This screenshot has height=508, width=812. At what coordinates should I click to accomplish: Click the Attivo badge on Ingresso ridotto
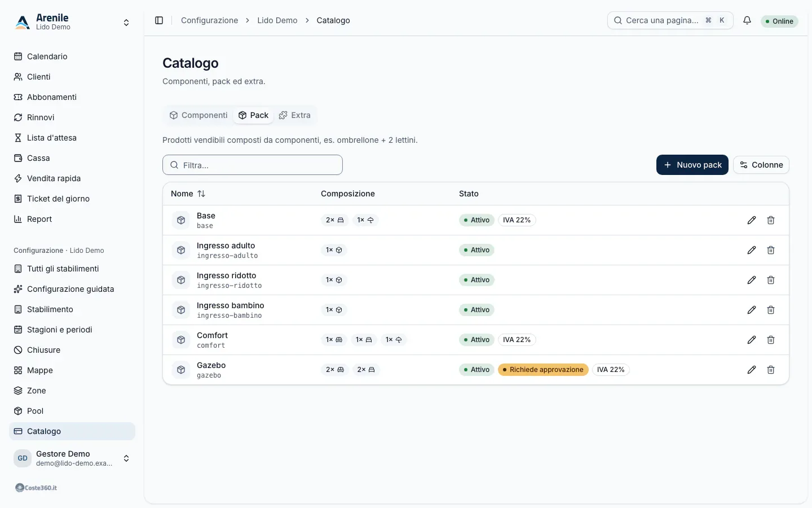pyautogui.click(x=476, y=280)
